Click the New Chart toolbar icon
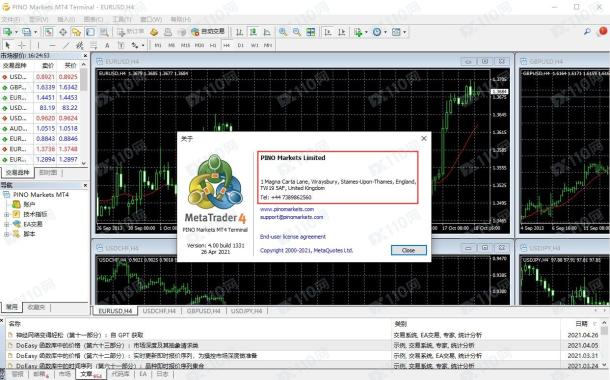The width and height of the screenshot is (610, 380). click(7, 32)
